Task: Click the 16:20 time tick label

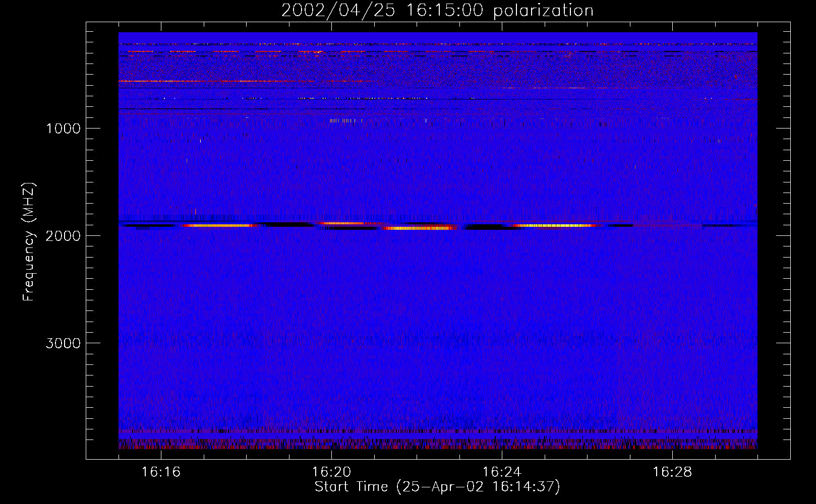Action: click(x=331, y=472)
